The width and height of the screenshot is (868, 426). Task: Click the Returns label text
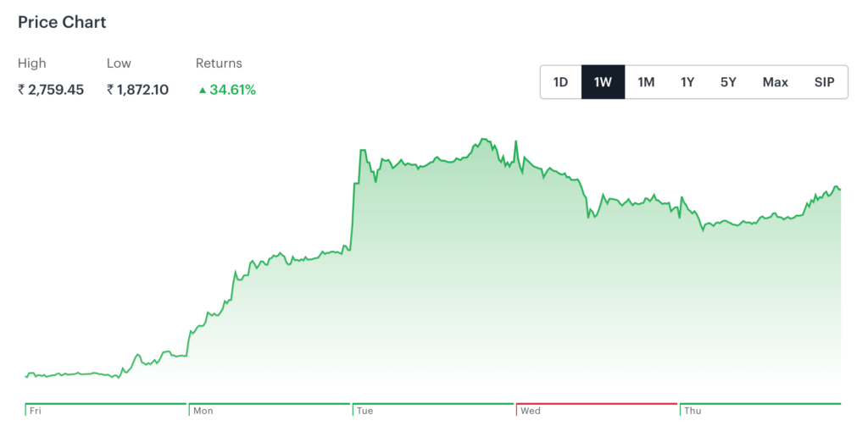click(x=219, y=64)
